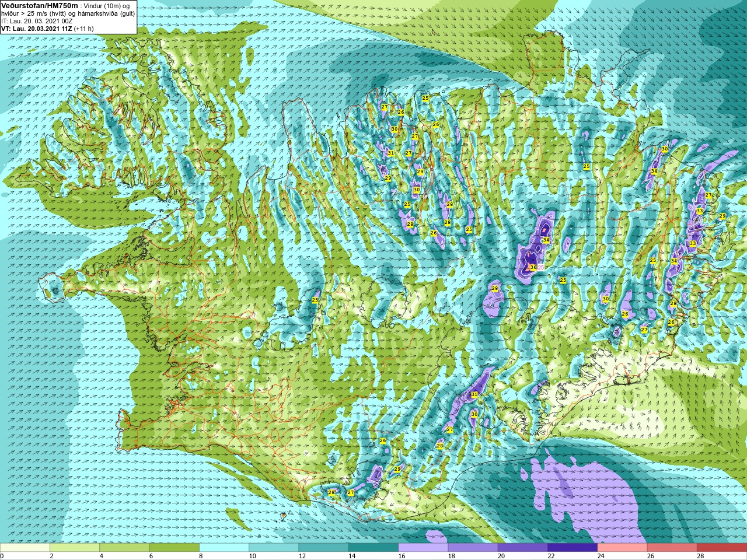This screenshot has width=747, height=560.
Task: Click the 'VT: Lau. 20.03.2021 11Z' line
Action: click(37, 29)
